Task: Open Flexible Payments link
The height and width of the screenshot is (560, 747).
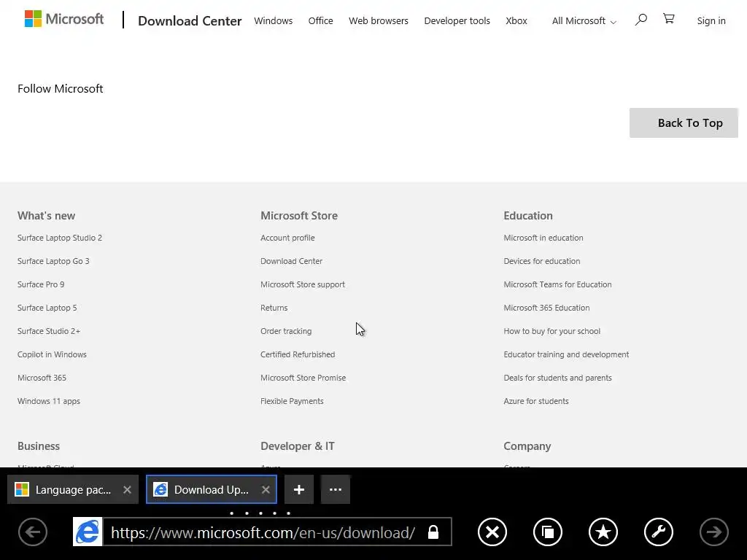Action: point(292,401)
